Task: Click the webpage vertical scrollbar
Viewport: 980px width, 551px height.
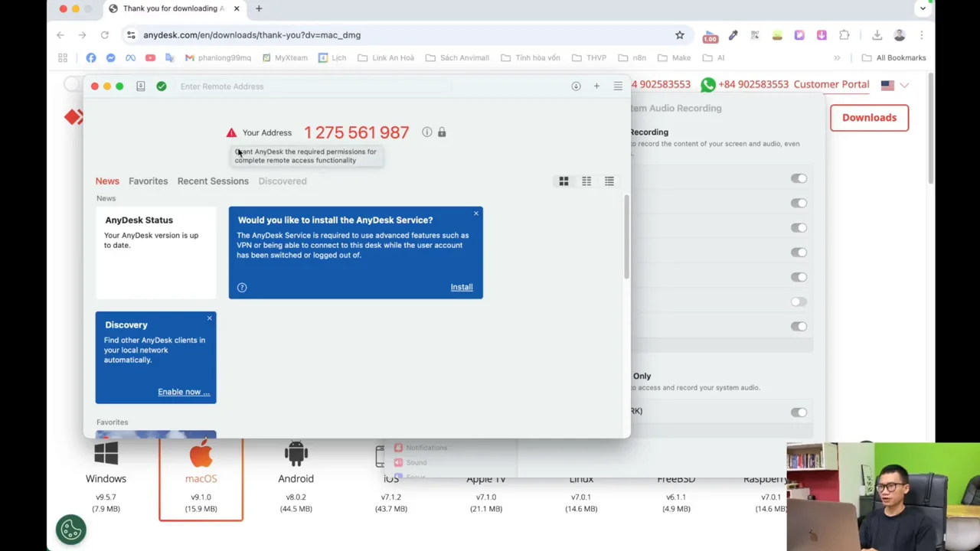Action: point(930,129)
